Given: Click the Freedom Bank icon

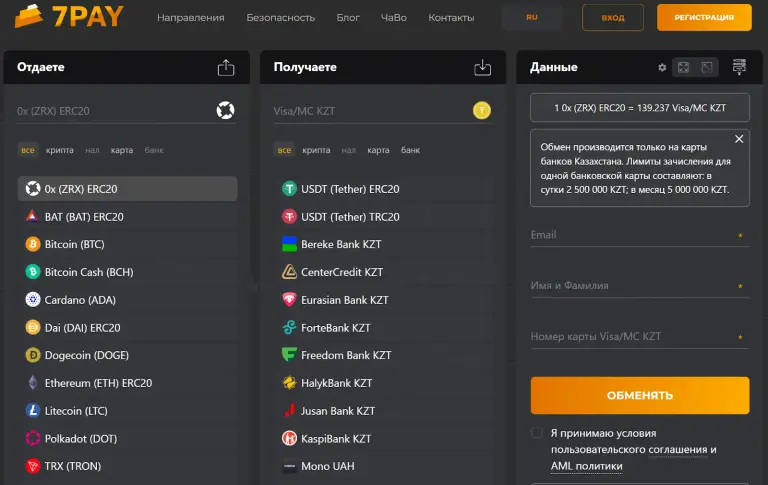Looking at the screenshot, I should click(289, 354).
